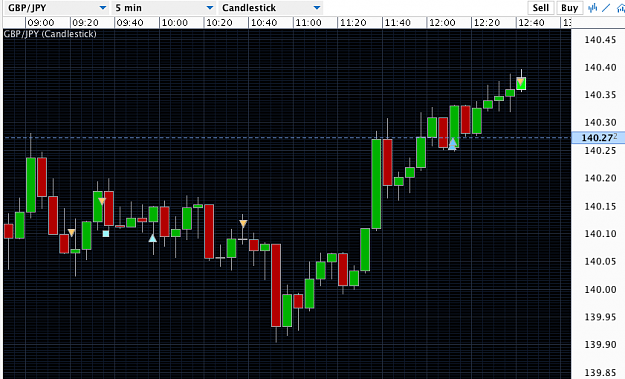Click the cyan square marker near 09:25

106,234
